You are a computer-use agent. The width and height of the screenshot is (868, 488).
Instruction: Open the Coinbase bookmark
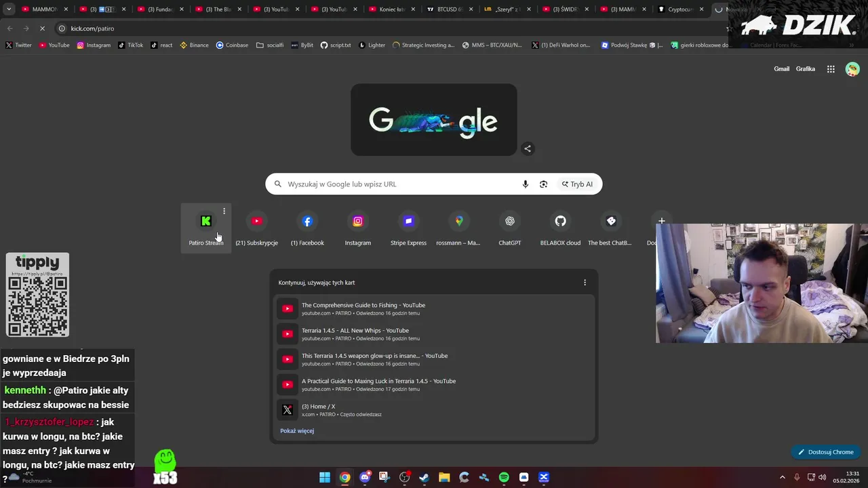tap(232, 45)
